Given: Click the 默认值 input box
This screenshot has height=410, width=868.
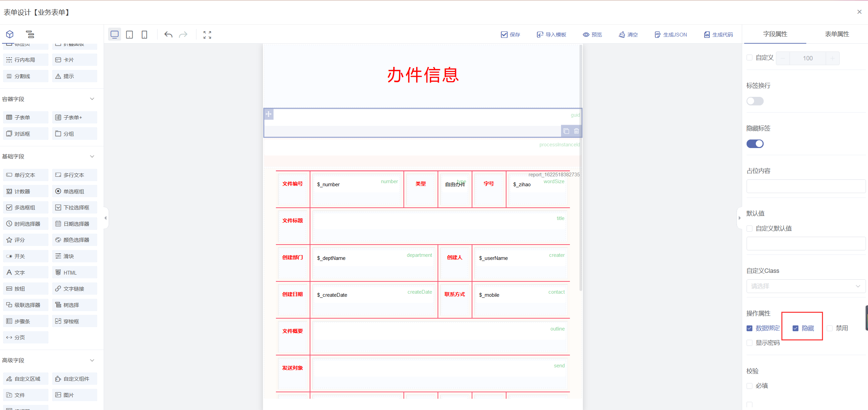Looking at the screenshot, I should [806, 244].
